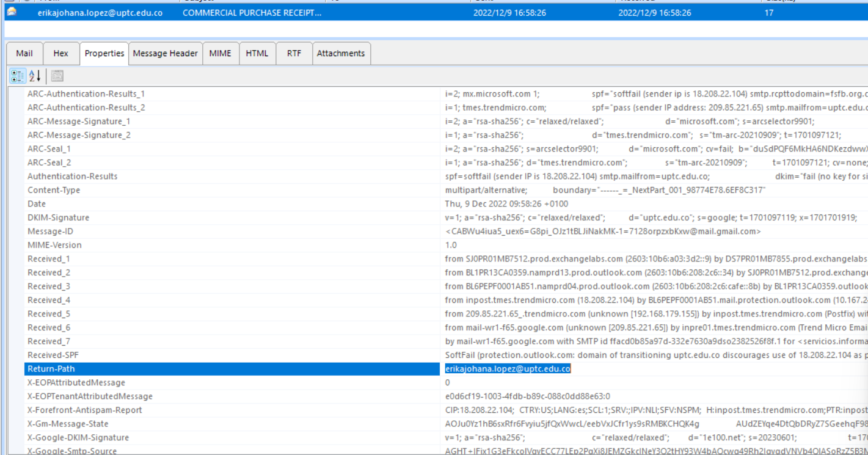The width and height of the screenshot is (868, 455).
Task: Click the X-Gm-Message-State value starting AOJu0Yz1hB6sx
Action: (656, 424)
